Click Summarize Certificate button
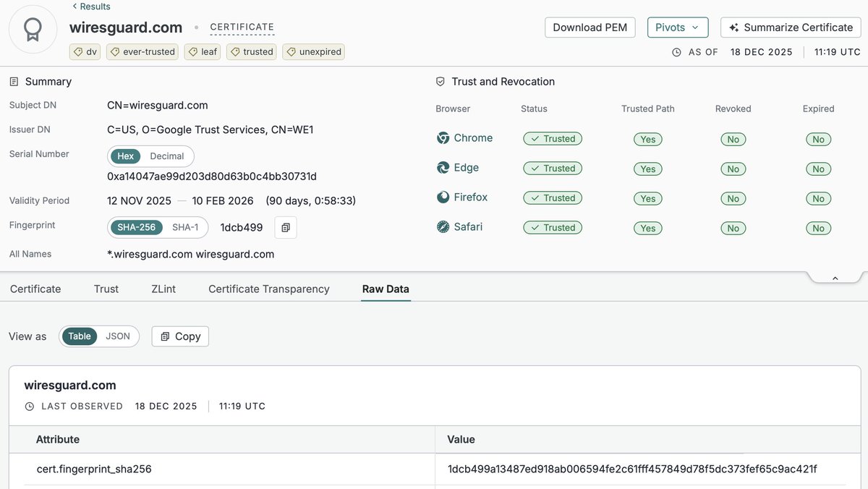Viewport: 868px width, 489px height. pos(791,27)
